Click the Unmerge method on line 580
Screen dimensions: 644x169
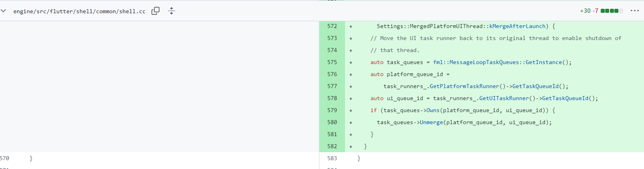(x=431, y=122)
